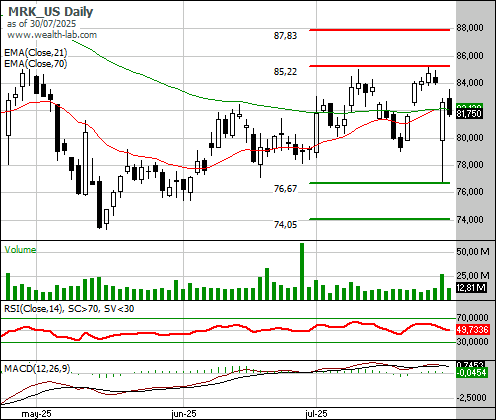Click the jul-25 date axis label
The image size is (496, 420).
(x=317, y=414)
